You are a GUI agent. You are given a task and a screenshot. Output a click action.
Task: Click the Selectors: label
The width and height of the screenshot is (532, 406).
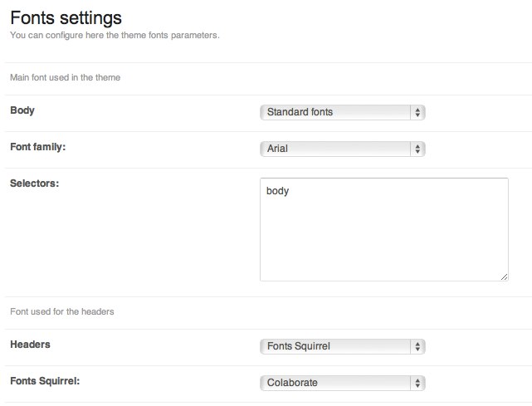(34, 183)
